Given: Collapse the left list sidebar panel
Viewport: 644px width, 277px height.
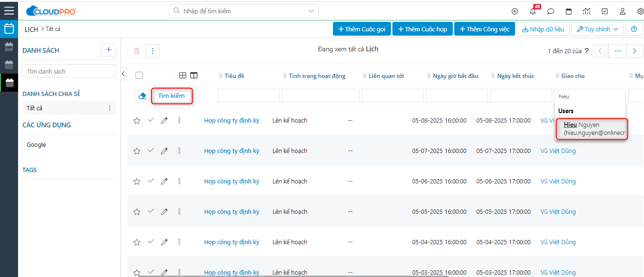Looking at the screenshot, I should [123, 73].
